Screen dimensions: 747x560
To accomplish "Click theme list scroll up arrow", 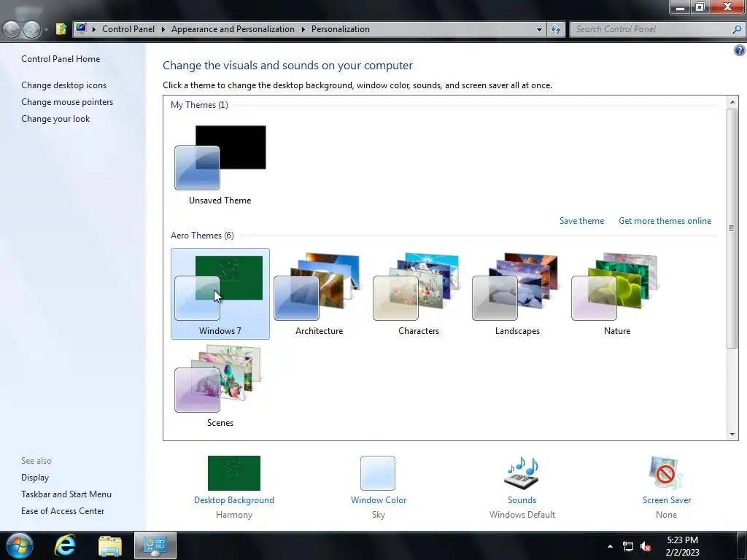I will [x=732, y=102].
